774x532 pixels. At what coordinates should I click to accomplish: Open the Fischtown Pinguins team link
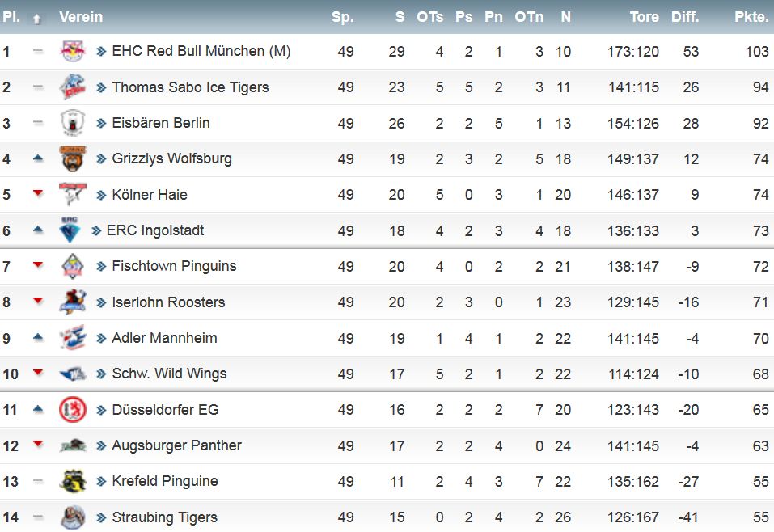point(174,266)
